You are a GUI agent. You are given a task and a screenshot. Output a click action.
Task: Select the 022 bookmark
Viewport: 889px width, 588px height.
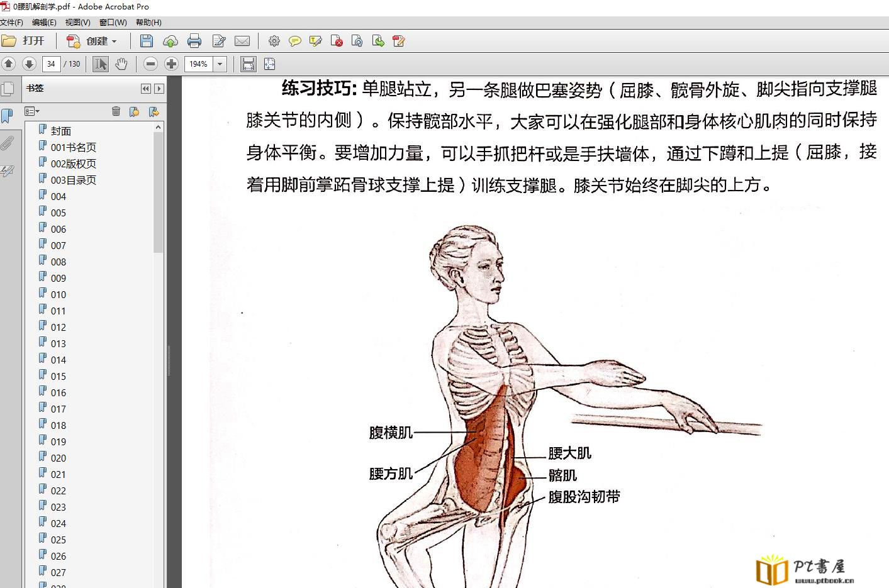[x=59, y=491]
